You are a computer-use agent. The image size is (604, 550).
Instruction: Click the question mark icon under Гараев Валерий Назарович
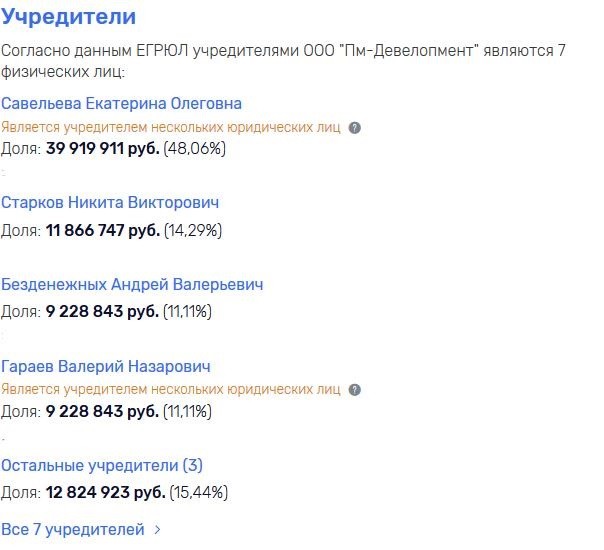coord(355,390)
